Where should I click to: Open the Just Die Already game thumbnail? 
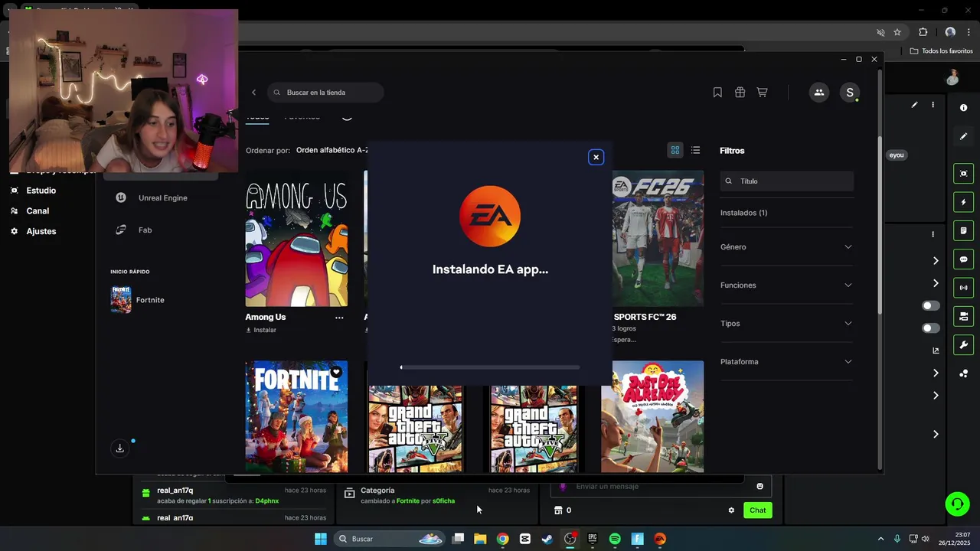(x=652, y=416)
